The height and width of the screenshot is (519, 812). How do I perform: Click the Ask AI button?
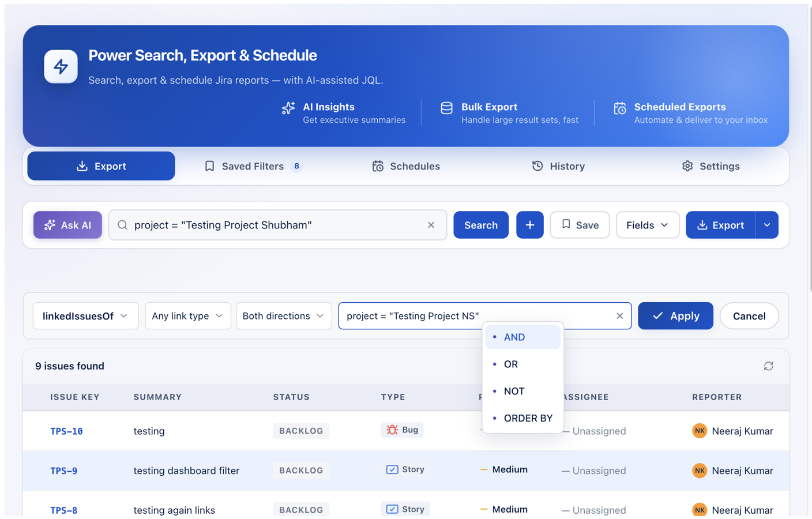pos(67,225)
